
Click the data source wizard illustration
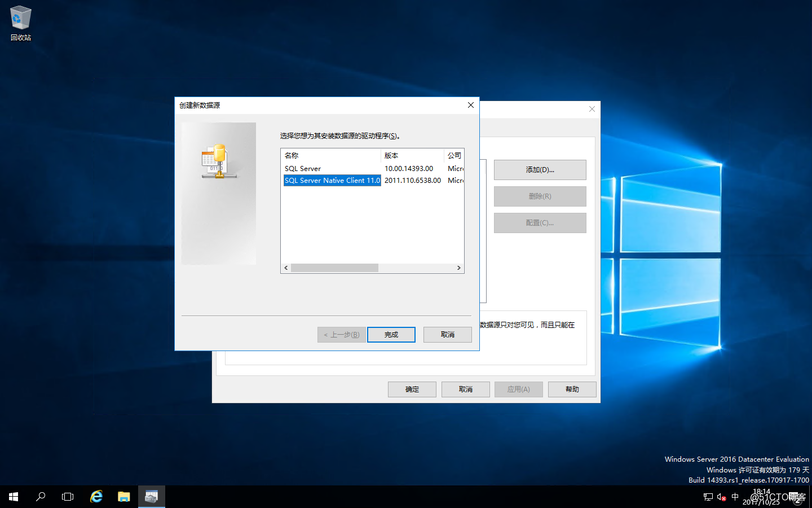(219, 194)
